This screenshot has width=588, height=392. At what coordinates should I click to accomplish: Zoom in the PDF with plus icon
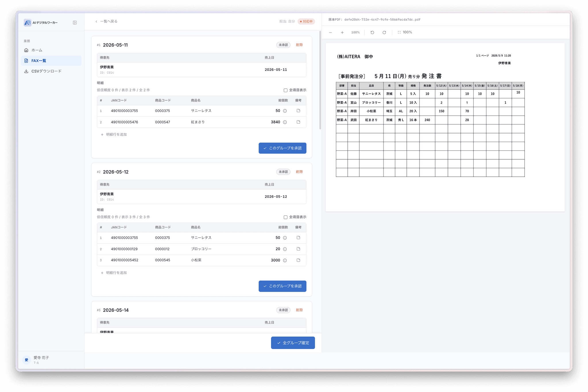342,32
